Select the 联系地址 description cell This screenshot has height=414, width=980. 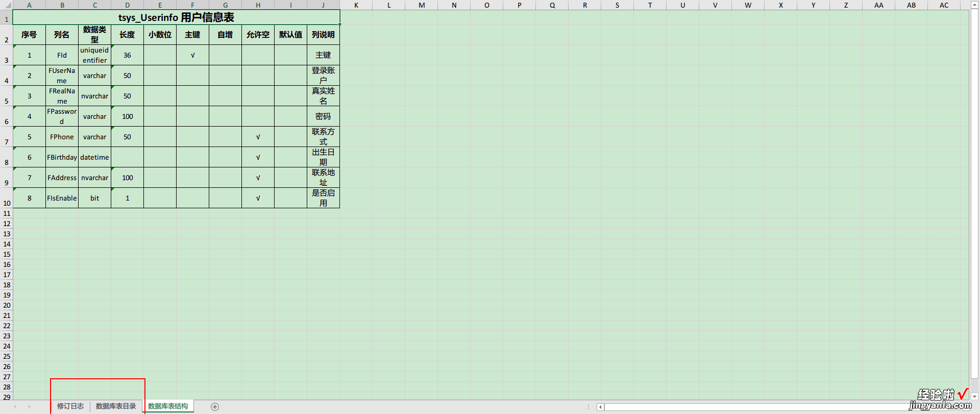pyautogui.click(x=323, y=178)
